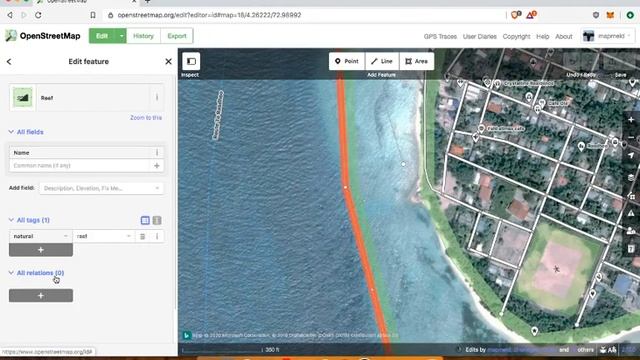Focus the Name input field
The image size is (640, 360).
[x=80, y=166]
